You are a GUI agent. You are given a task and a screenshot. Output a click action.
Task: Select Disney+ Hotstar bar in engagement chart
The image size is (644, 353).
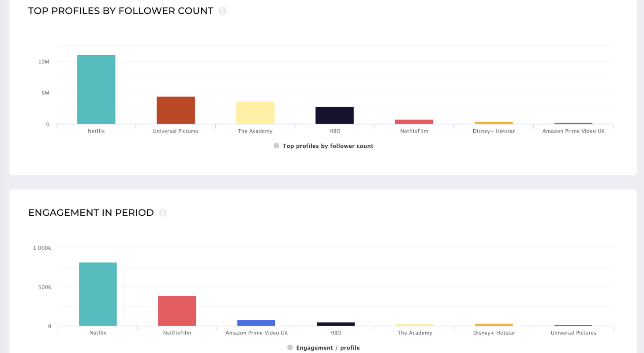coord(494,325)
